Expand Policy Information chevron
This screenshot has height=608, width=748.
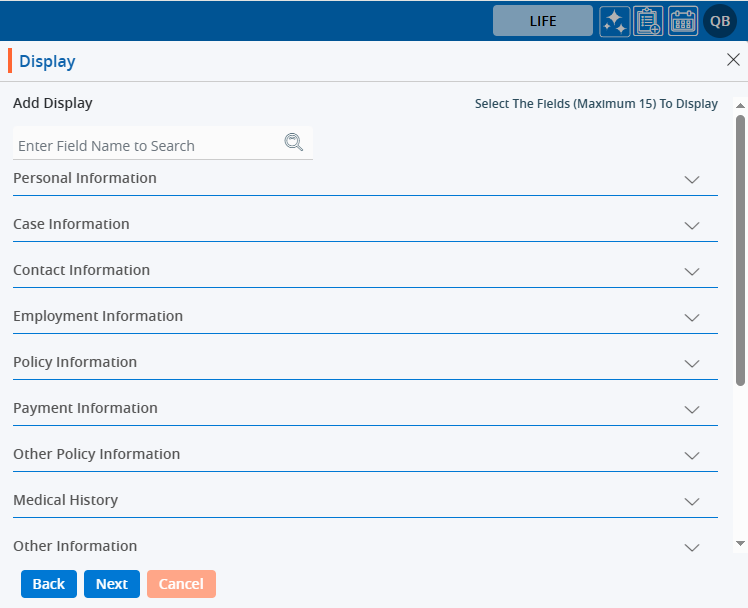(x=691, y=364)
